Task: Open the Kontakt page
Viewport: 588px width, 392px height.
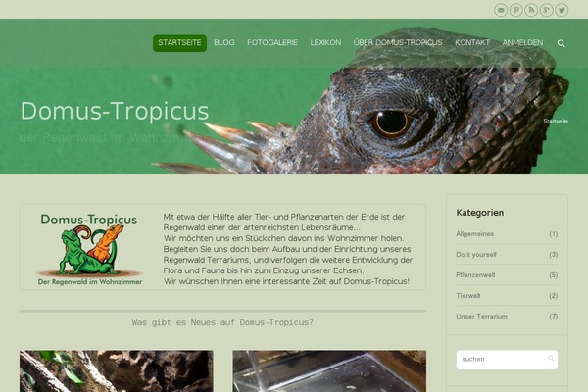Action: pyautogui.click(x=472, y=43)
